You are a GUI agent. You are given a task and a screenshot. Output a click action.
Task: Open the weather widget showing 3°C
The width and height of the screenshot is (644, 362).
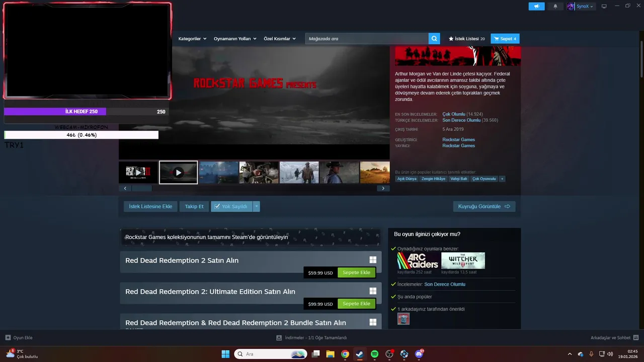[x=22, y=354]
